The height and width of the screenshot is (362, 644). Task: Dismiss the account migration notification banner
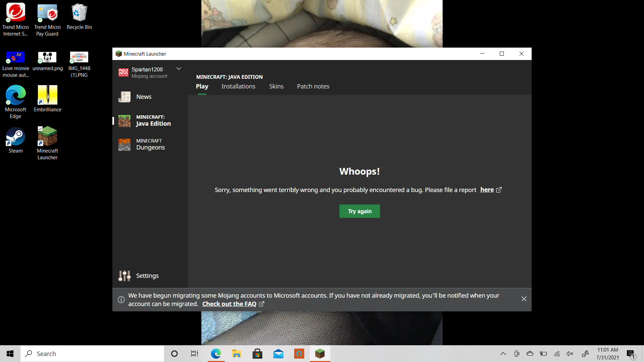(524, 299)
